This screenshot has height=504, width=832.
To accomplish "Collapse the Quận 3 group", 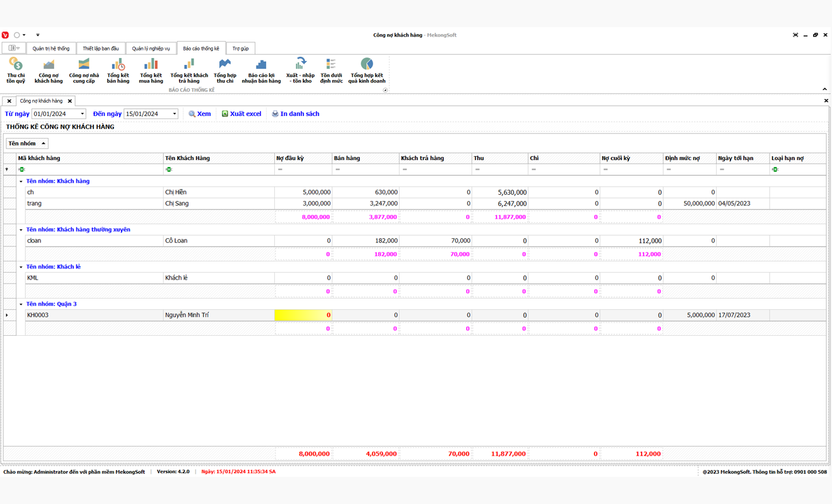I will click(21, 304).
